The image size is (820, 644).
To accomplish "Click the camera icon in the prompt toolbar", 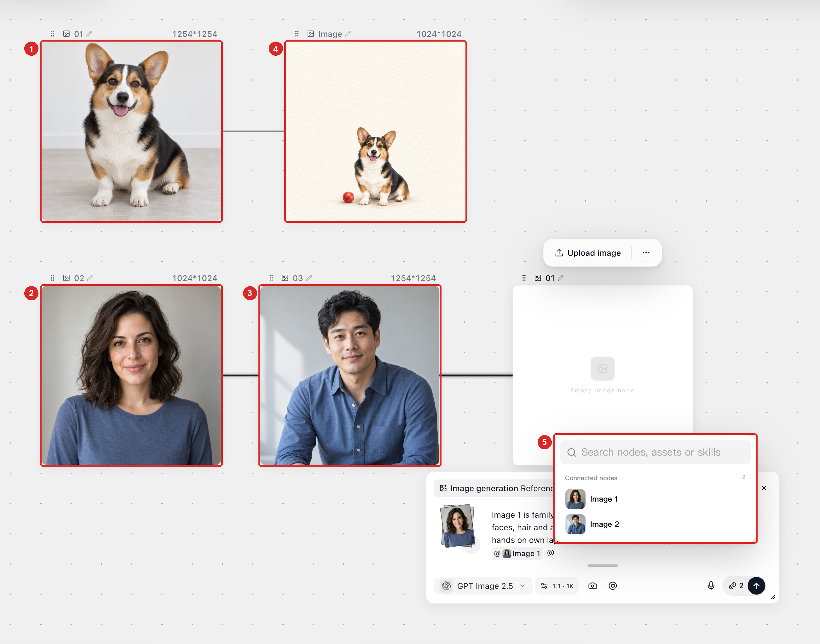I will [592, 586].
